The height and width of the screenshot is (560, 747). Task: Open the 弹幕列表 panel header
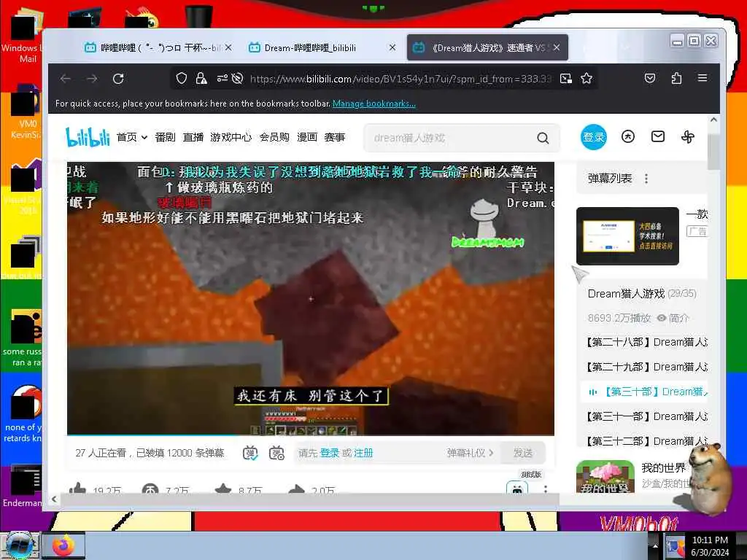[610, 179]
